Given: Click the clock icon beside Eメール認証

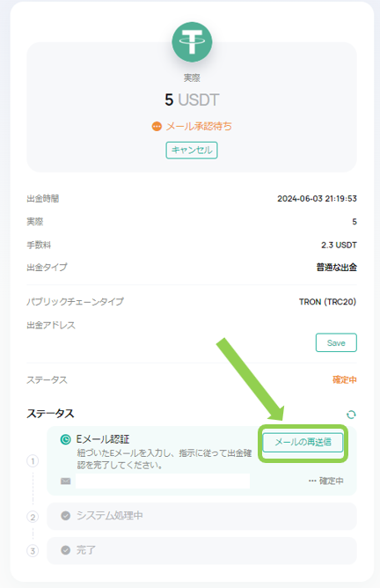Looking at the screenshot, I should (66, 439).
